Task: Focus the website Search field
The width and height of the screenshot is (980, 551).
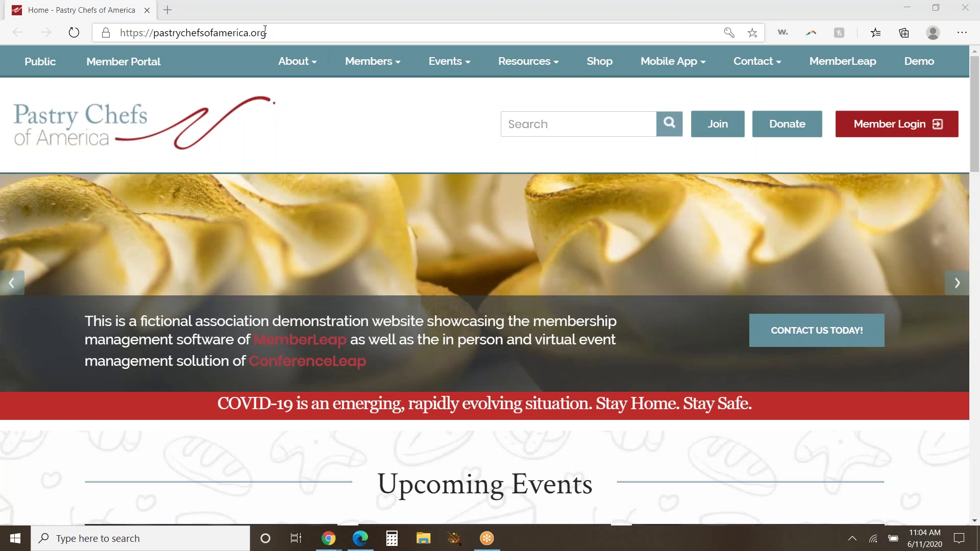Action: pos(578,124)
